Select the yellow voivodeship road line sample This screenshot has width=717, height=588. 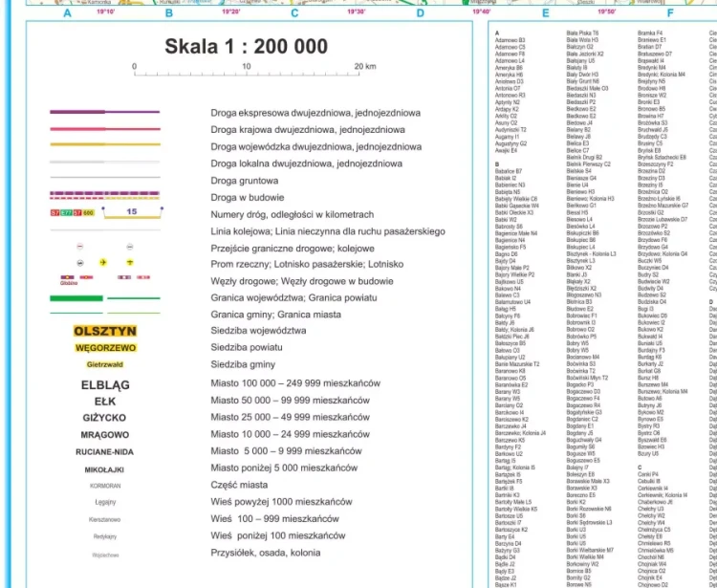(x=105, y=146)
